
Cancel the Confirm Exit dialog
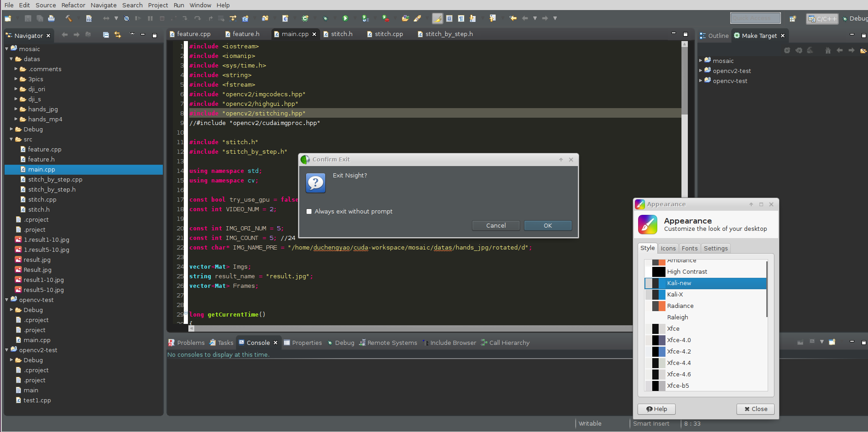point(495,226)
